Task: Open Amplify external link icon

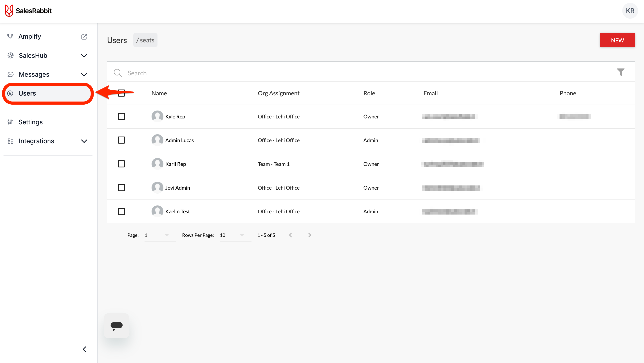Action: point(84,36)
